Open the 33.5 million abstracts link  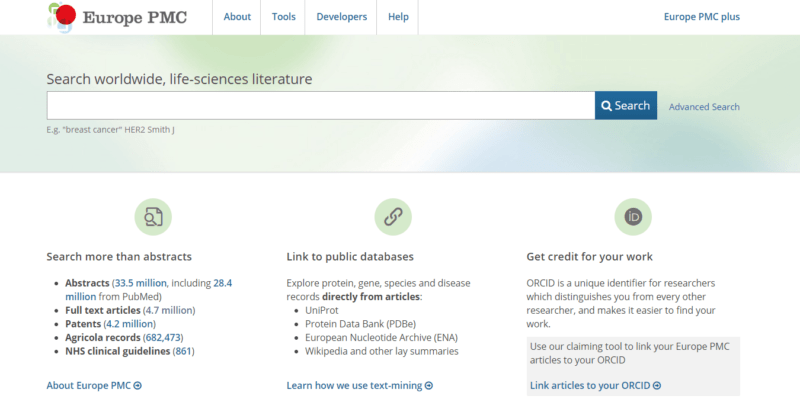coord(140,283)
